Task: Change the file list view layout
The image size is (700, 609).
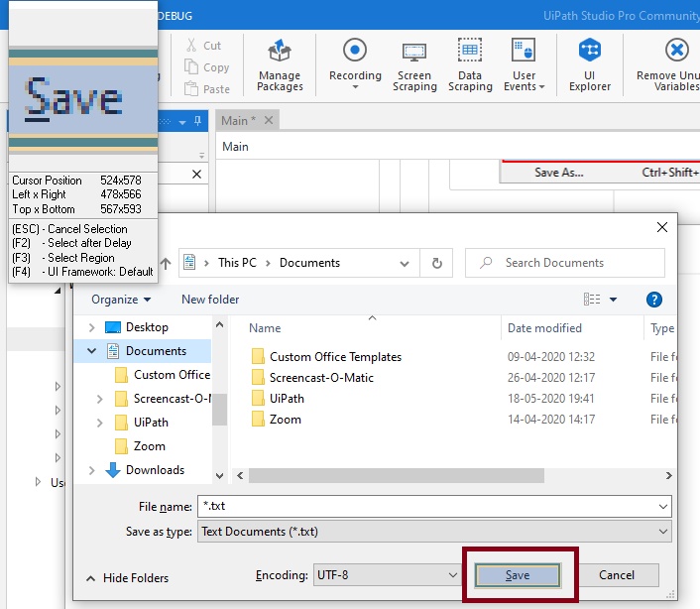Action: point(592,299)
